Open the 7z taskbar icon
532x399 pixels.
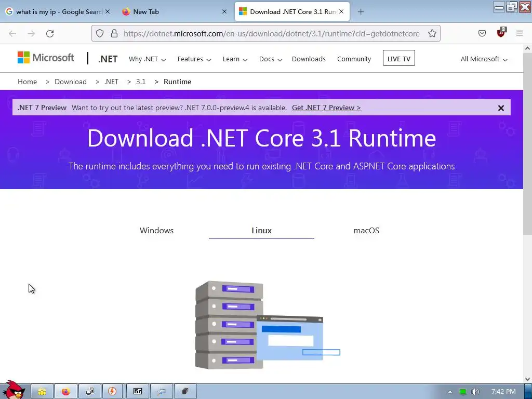(x=137, y=392)
